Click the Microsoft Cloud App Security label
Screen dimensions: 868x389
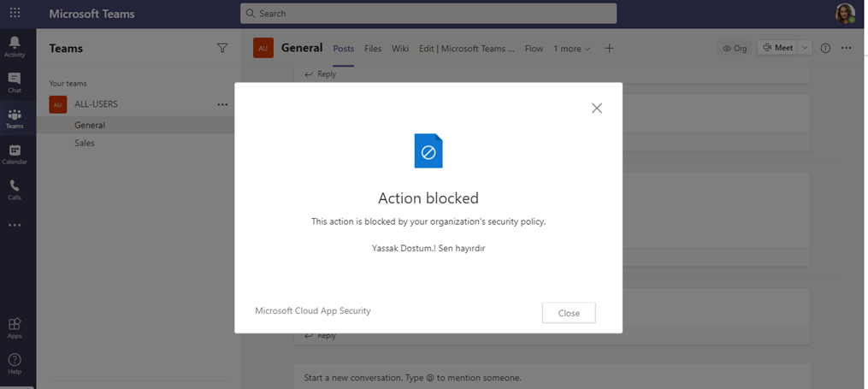point(313,311)
